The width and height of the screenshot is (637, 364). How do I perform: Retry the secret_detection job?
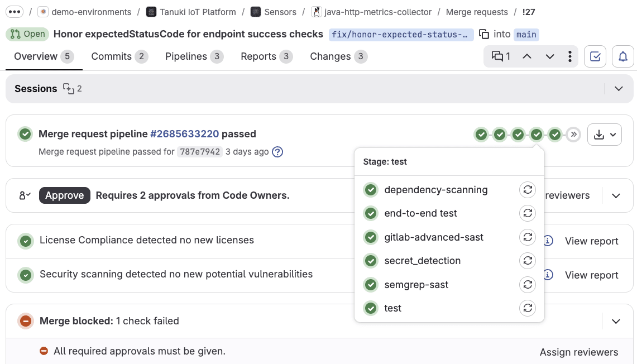pos(528,261)
